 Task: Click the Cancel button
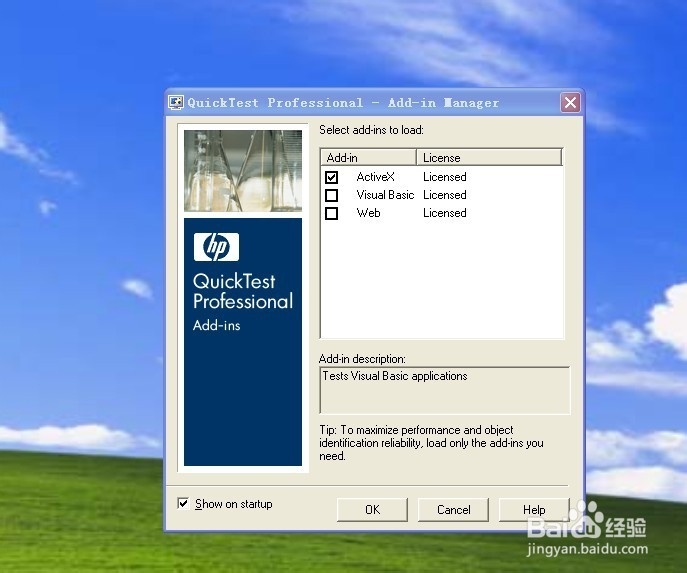[x=453, y=509]
